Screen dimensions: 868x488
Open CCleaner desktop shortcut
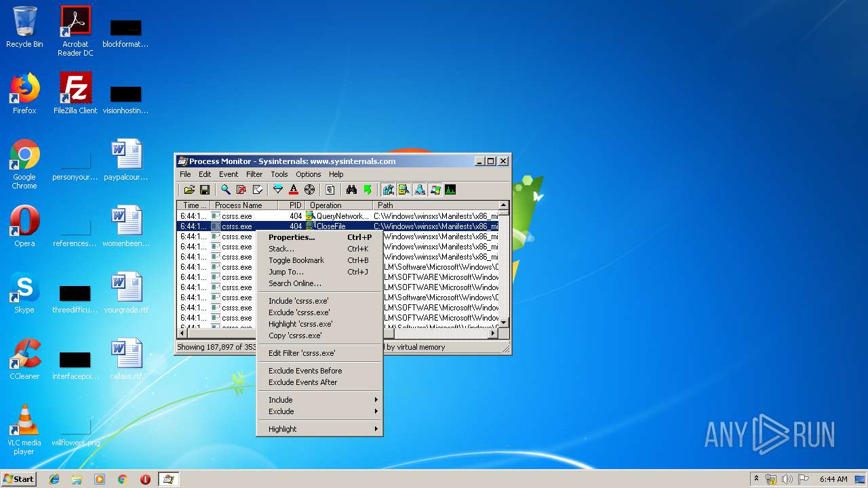[x=24, y=359]
